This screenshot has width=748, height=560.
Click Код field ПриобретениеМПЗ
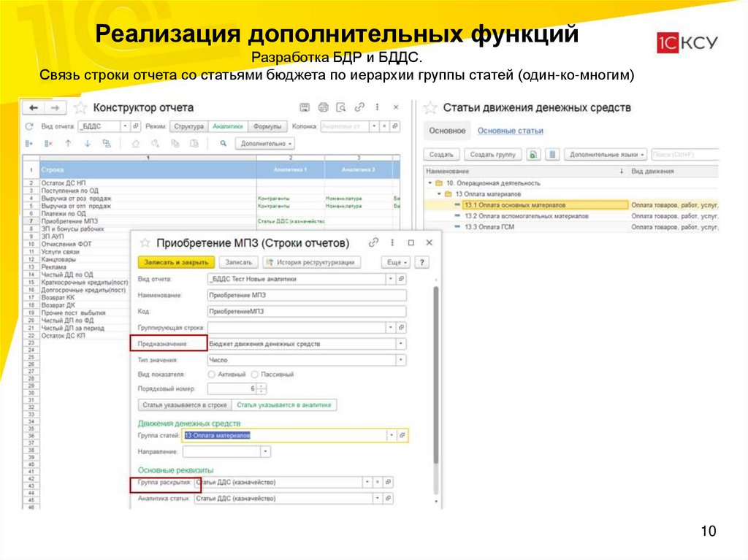click(x=307, y=312)
